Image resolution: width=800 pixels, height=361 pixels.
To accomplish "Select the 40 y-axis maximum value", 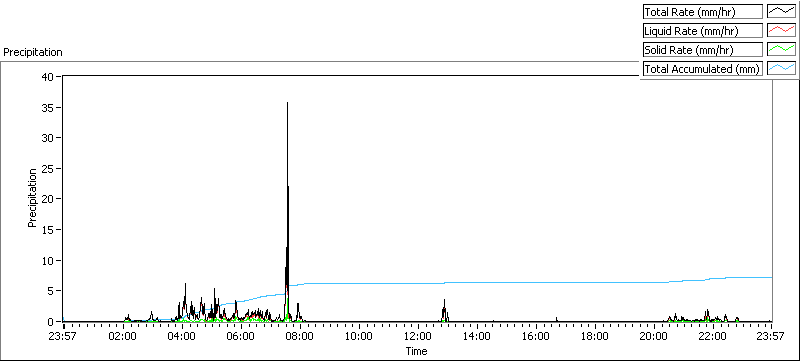I will (x=48, y=76).
